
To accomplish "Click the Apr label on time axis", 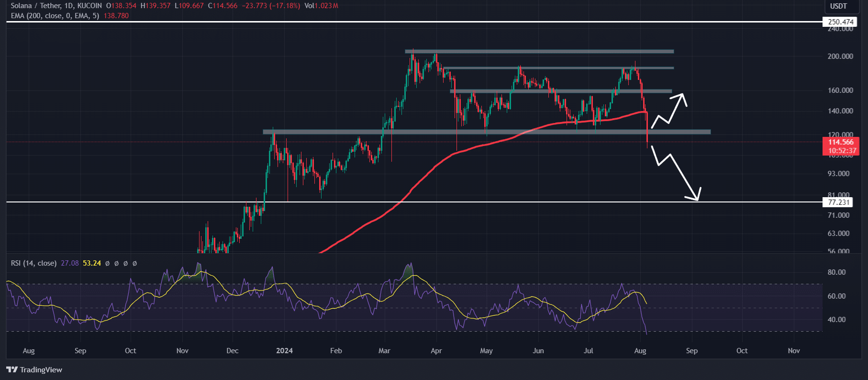I will [x=436, y=350].
